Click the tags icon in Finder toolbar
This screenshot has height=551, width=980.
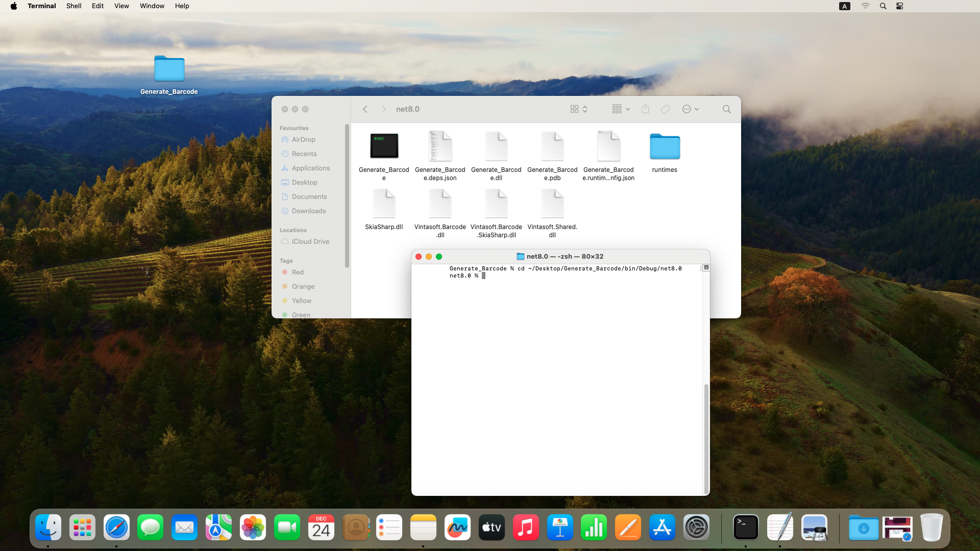coord(665,109)
